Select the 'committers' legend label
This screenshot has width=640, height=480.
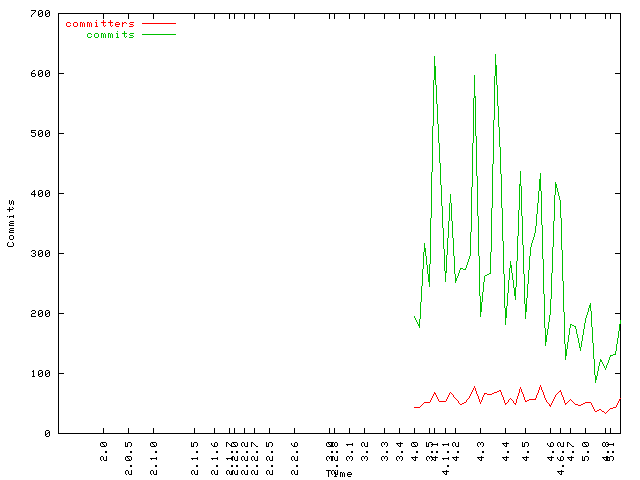[x=99, y=23]
